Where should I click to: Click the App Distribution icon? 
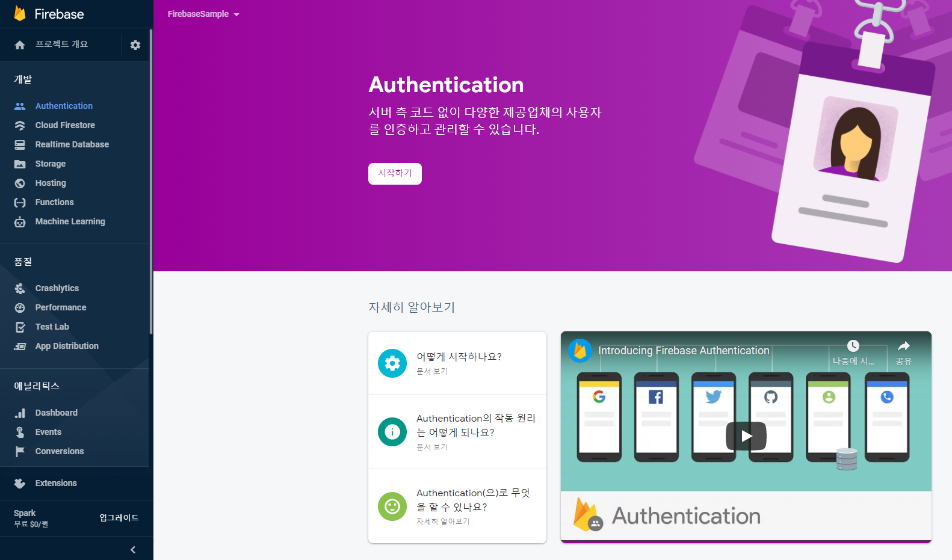(20, 346)
